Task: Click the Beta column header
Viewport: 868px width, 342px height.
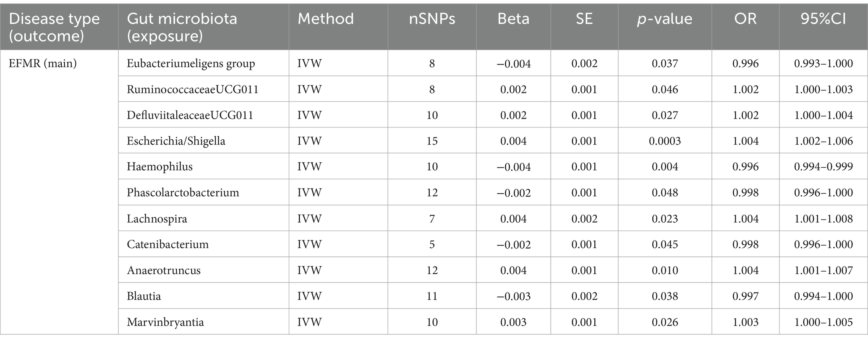Action: click(513, 19)
